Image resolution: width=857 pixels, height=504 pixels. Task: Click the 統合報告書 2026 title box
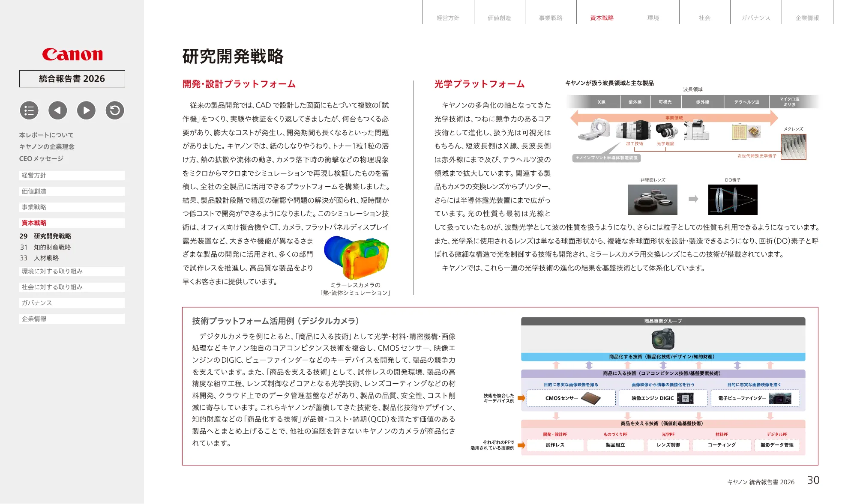point(72,79)
